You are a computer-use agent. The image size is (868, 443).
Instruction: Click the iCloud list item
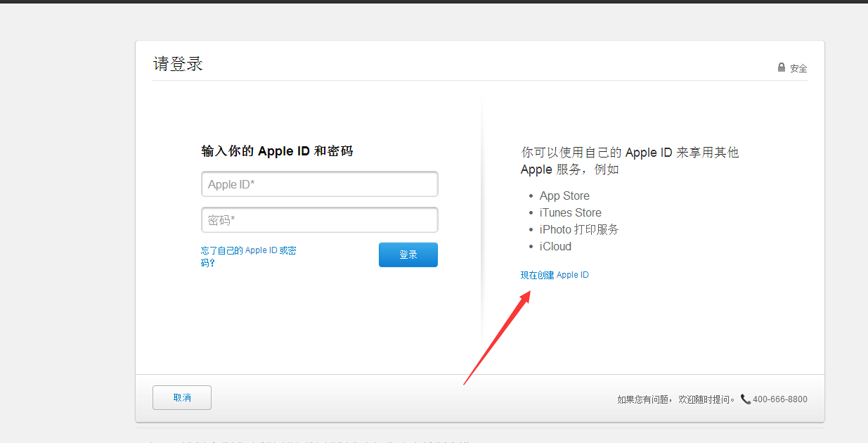pos(555,246)
